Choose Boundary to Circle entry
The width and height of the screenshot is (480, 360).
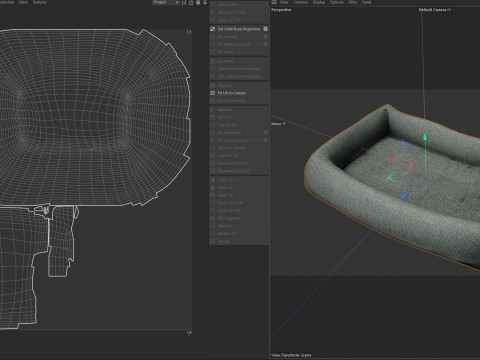(239, 163)
